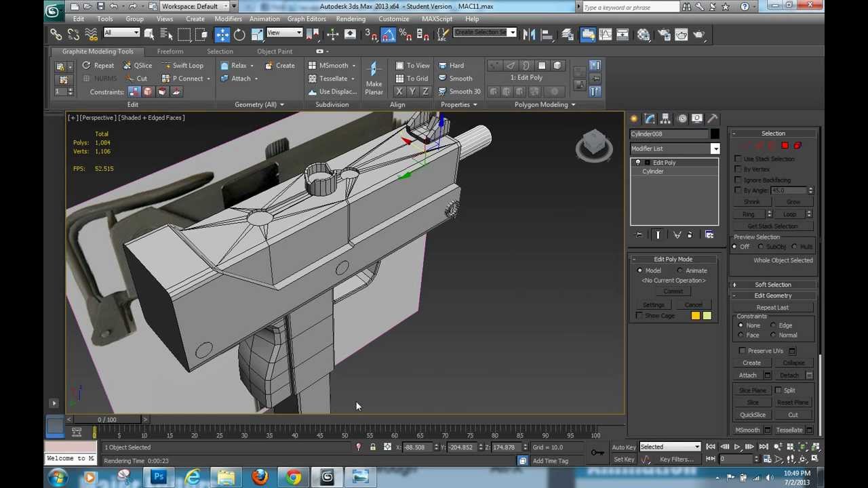Open the Hierarchy panel tab icon
The height and width of the screenshot is (488, 868).
click(x=665, y=119)
